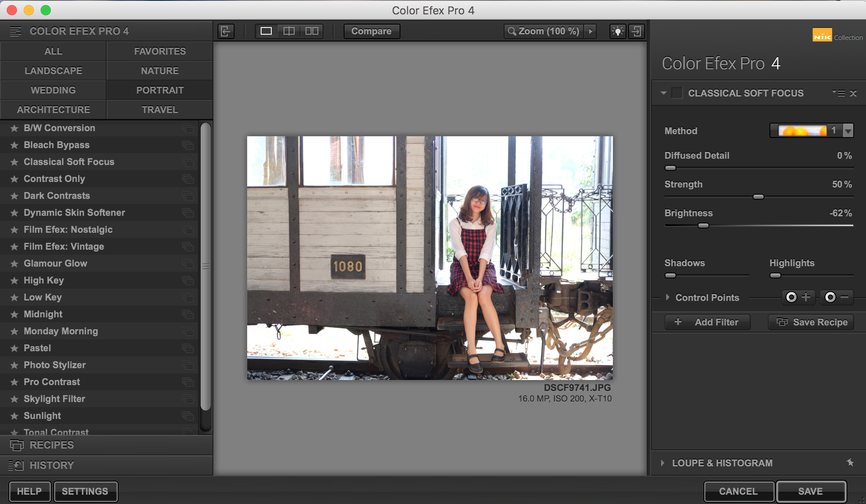Select side-by-side preview mode icon
This screenshot has width=866, height=504.
312,31
